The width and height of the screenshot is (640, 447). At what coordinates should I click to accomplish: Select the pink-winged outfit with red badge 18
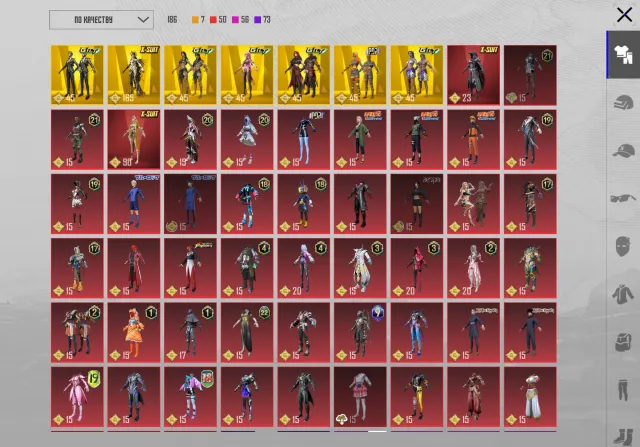[191, 397]
